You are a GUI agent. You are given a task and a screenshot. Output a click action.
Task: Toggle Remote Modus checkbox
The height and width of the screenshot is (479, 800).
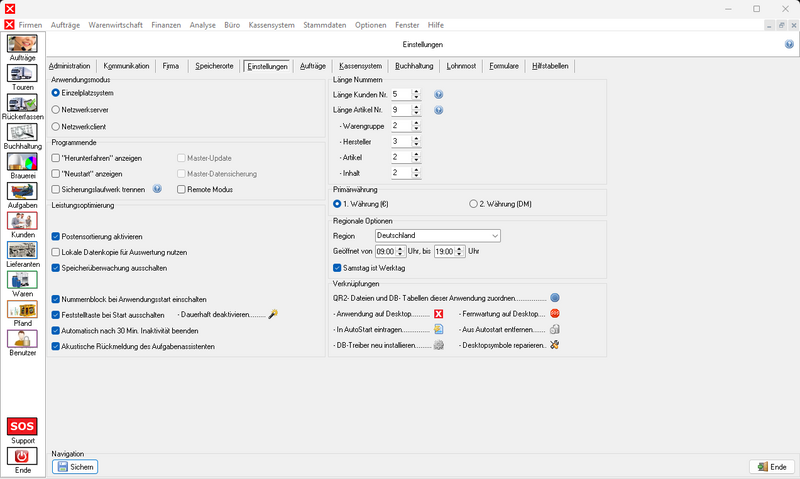tap(181, 189)
